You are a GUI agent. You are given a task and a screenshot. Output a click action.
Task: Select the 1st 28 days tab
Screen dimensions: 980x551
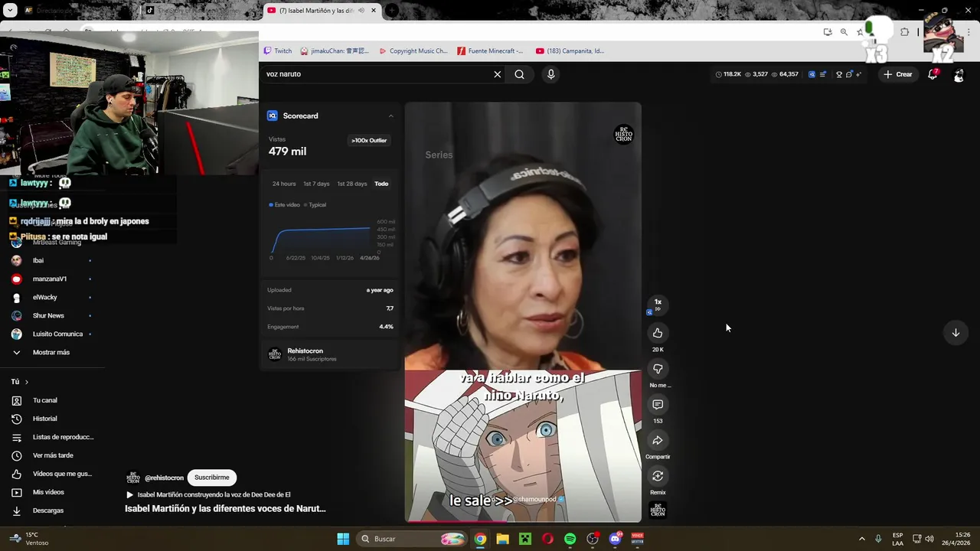point(352,184)
